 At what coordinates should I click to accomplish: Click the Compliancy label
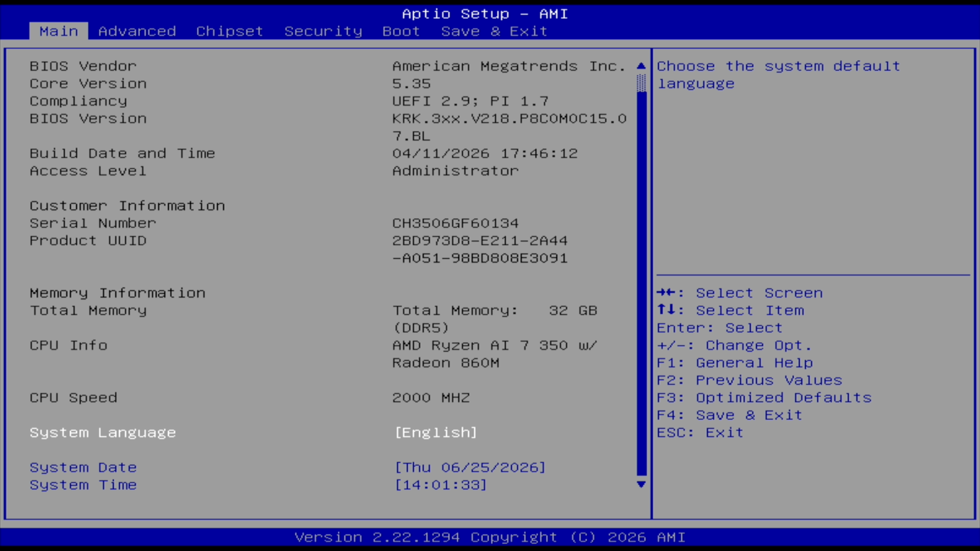[x=78, y=101]
